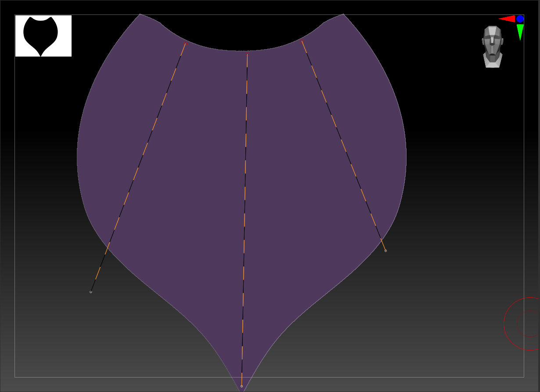Image resolution: width=540 pixels, height=392 pixels.
Task: Click the red X axis cone
Action: [507, 19]
